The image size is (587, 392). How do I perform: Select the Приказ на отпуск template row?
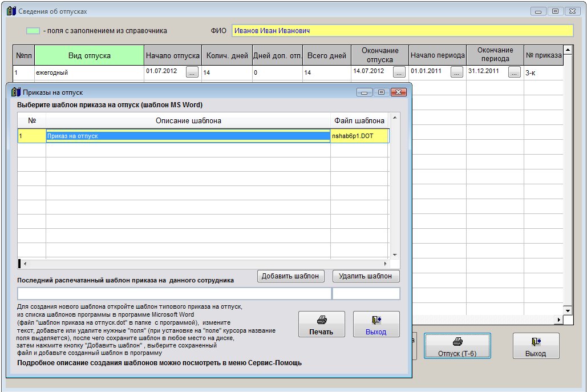[188, 136]
